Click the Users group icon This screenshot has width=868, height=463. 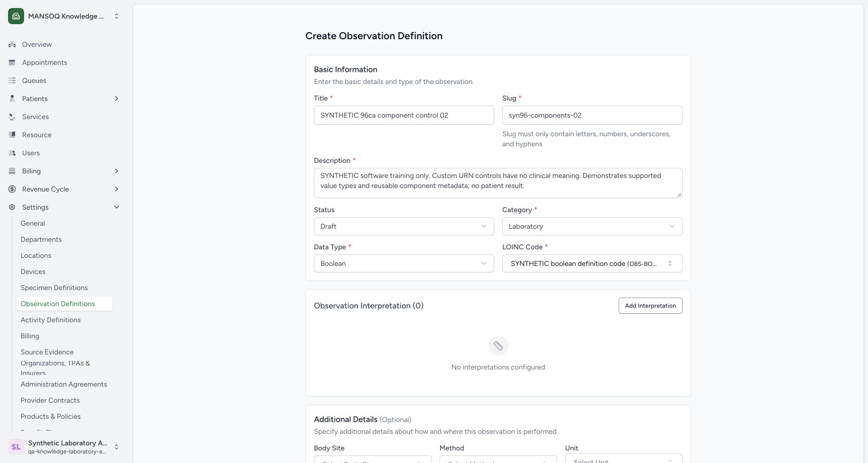click(x=12, y=153)
